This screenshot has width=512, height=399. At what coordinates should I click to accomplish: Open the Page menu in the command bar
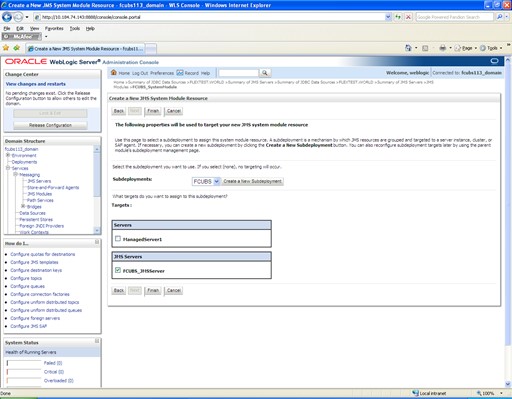[466, 48]
